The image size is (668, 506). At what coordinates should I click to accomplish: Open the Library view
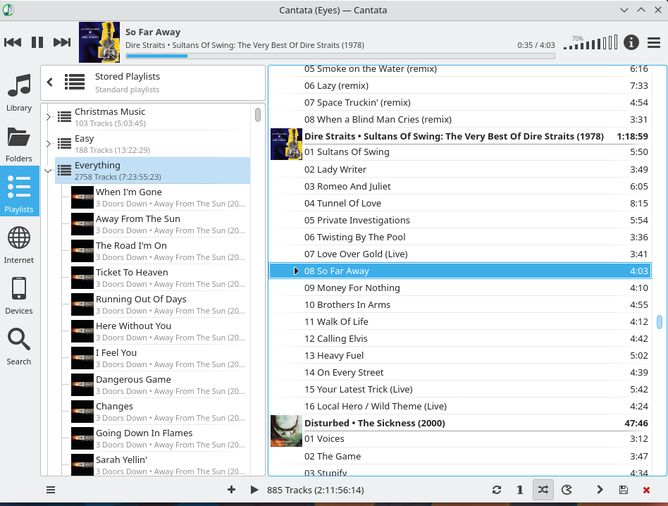(x=19, y=92)
